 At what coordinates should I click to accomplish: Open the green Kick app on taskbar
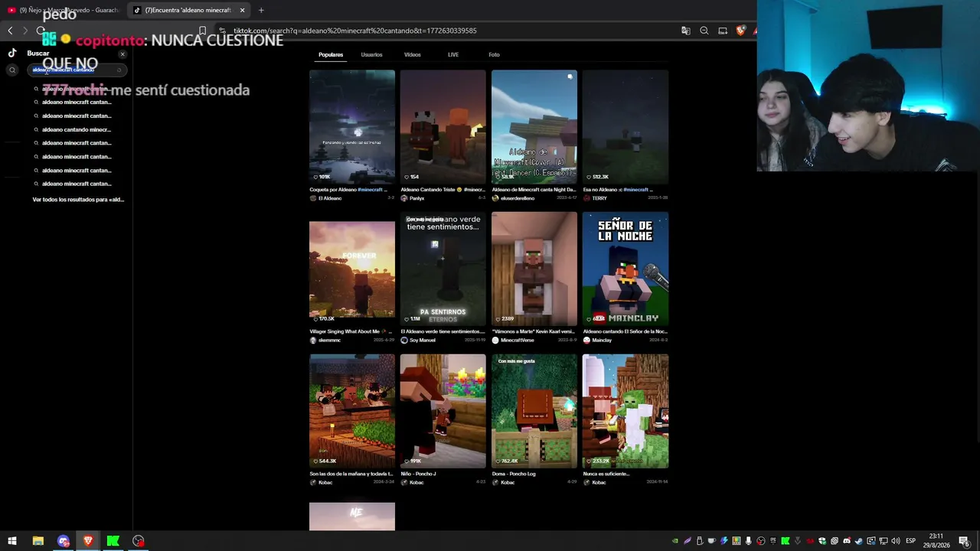click(113, 541)
